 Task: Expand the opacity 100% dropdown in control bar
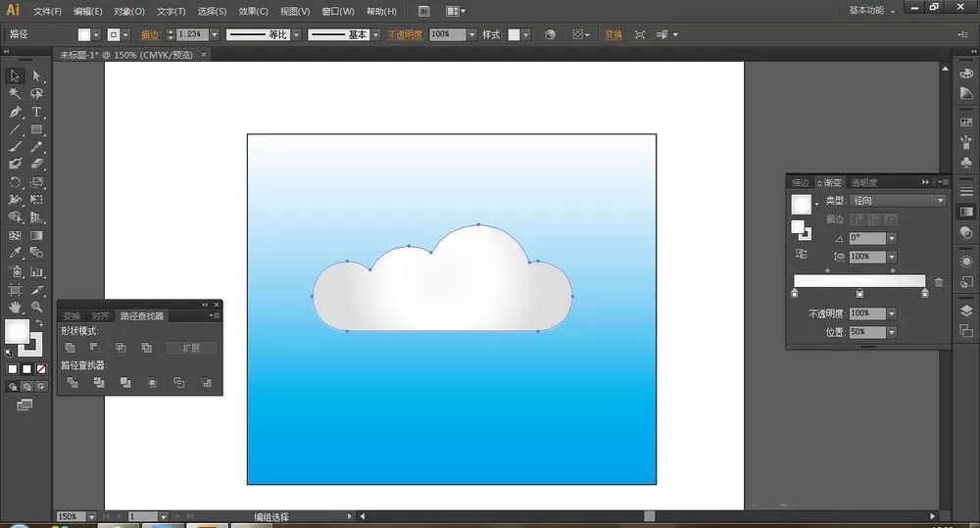[472, 34]
